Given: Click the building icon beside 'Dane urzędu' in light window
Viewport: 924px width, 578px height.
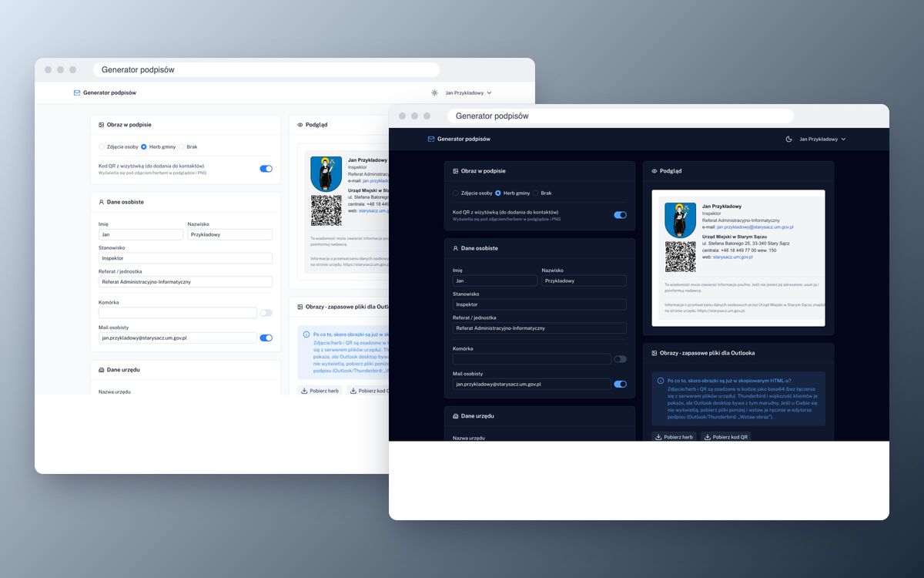Looking at the screenshot, I should (x=101, y=370).
